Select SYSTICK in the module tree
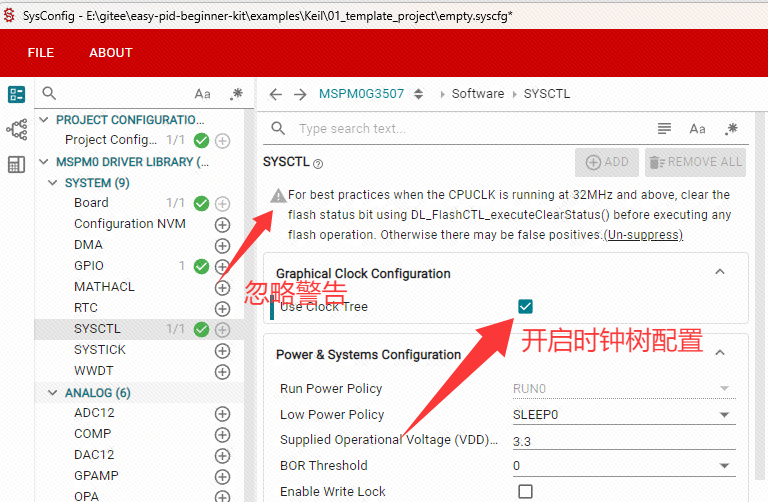Image resolution: width=768 pixels, height=502 pixels. point(100,350)
